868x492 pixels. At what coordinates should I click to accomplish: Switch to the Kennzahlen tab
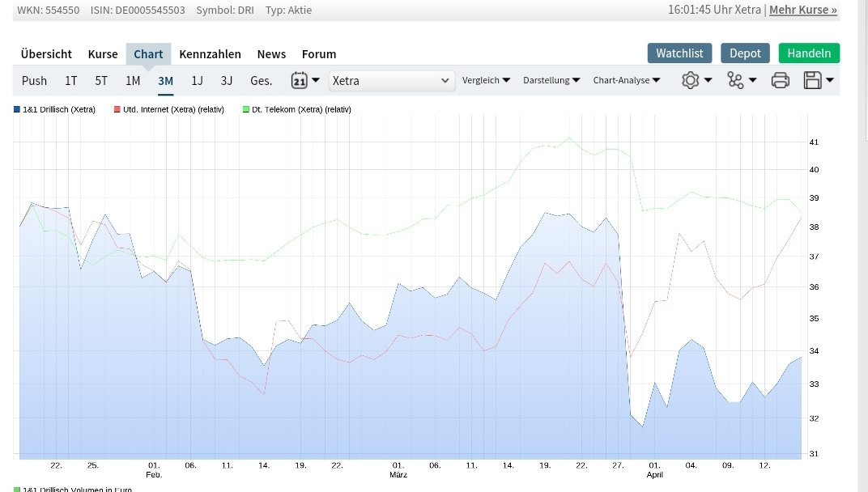[x=210, y=54]
